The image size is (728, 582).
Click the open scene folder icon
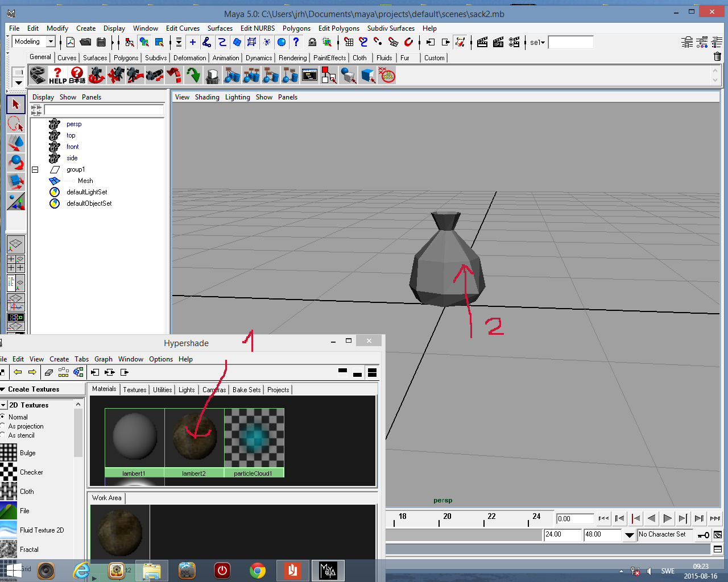click(86, 42)
